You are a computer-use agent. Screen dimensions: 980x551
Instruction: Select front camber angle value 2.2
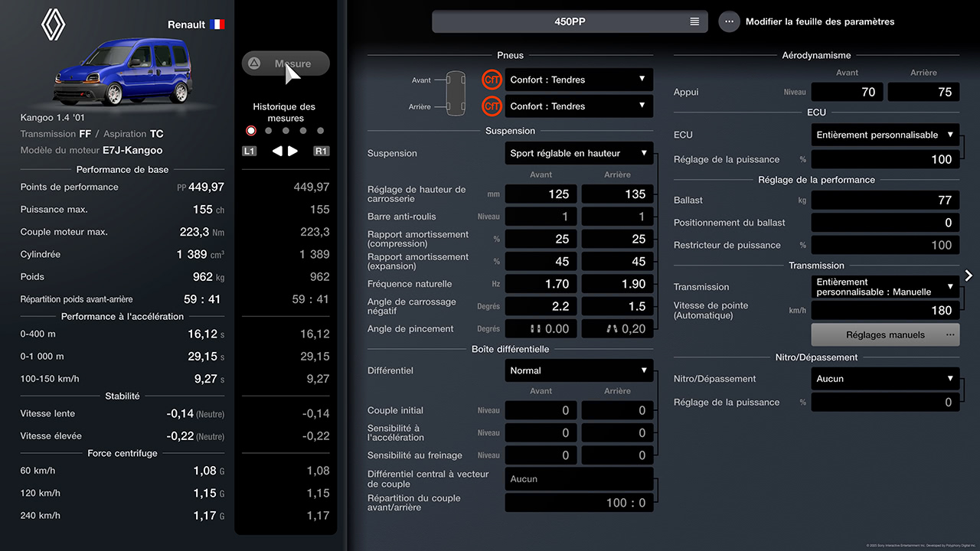[x=541, y=306]
